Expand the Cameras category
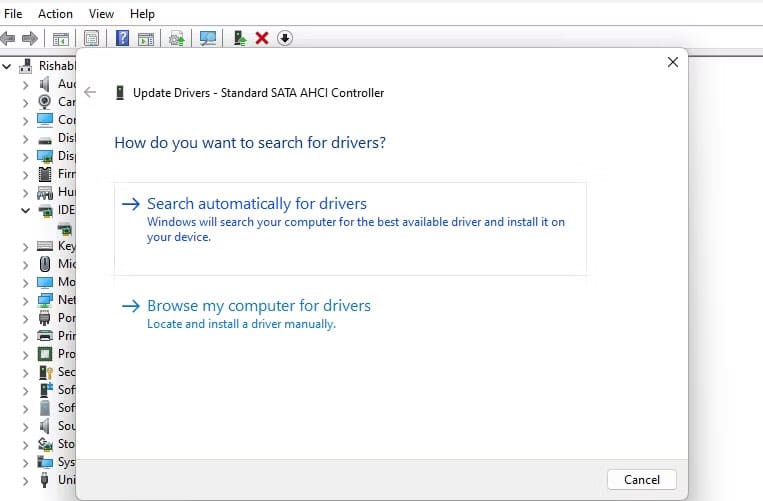Viewport: 763px width, 501px height. pyautogui.click(x=25, y=103)
